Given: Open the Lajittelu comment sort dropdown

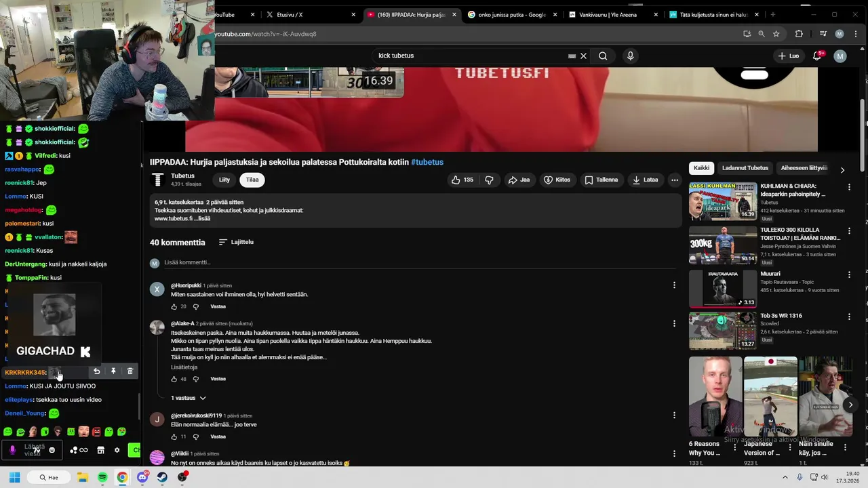Looking at the screenshot, I should click(x=236, y=242).
